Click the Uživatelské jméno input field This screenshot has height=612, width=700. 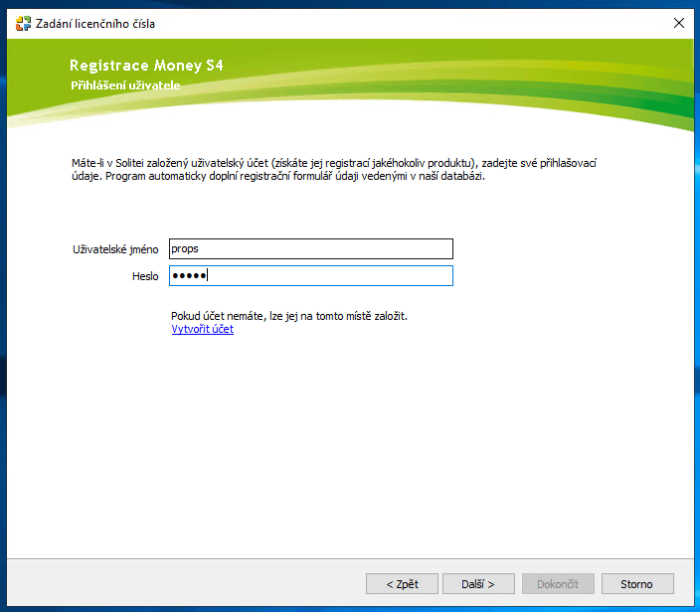[x=311, y=248]
